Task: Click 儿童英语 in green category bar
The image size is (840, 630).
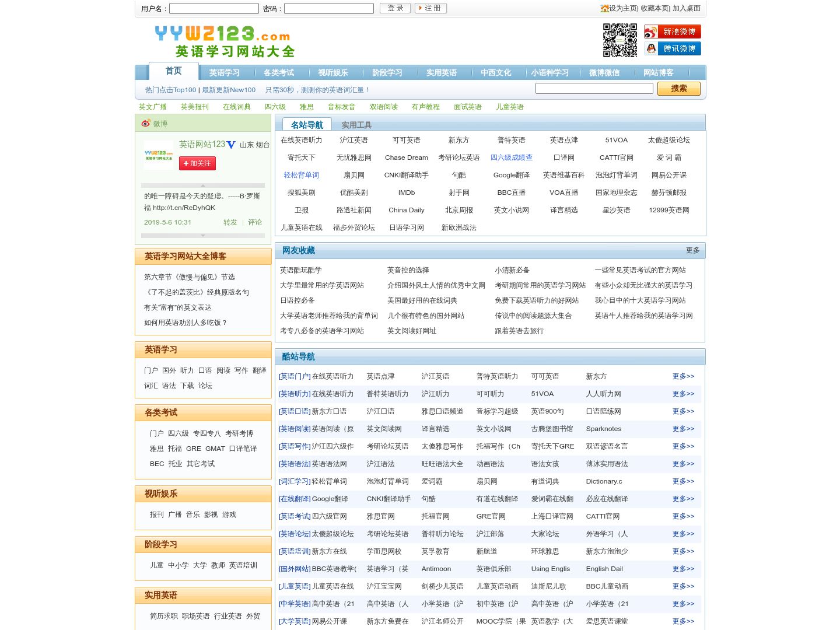Action: [x=510, y=107]
